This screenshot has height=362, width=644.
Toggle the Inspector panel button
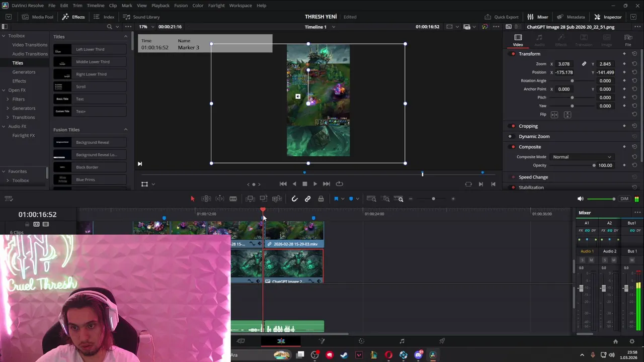pyautogui.click(x=608, y=17)
